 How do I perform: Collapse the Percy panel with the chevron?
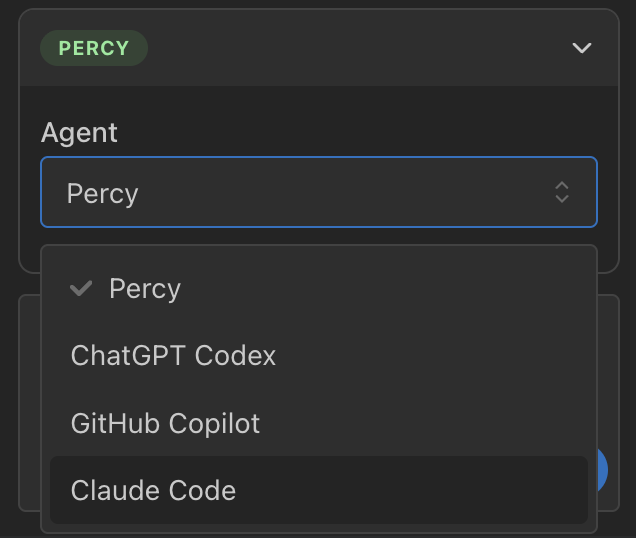click(582, 48)
